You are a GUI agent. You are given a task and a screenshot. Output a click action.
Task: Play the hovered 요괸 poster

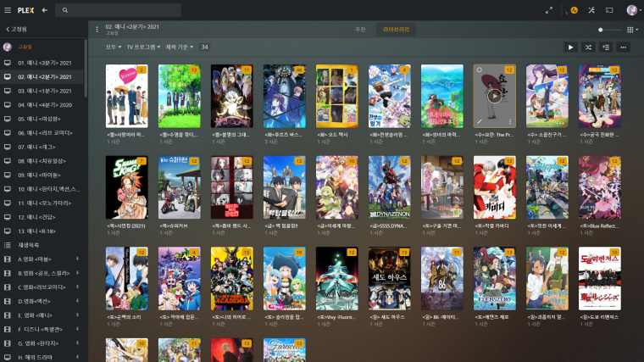point(494,96)
